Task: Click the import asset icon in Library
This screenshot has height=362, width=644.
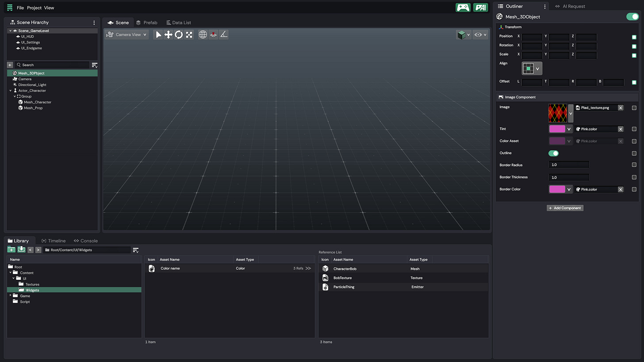Action: [x=21, y=250]
